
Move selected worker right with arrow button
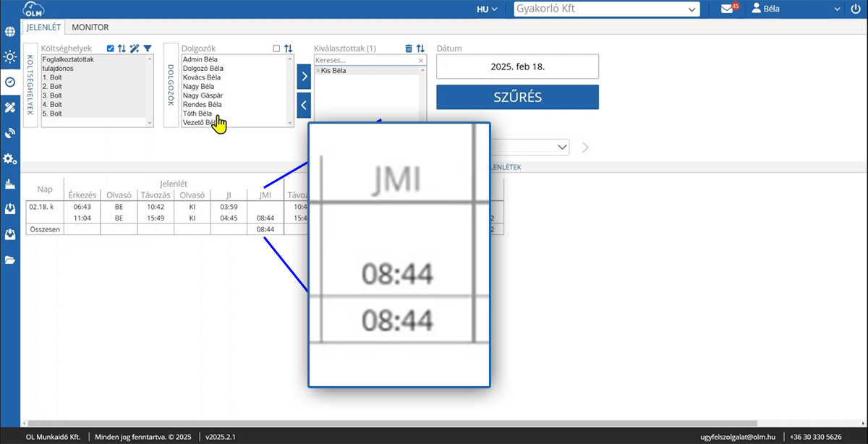tap(304, 75)
